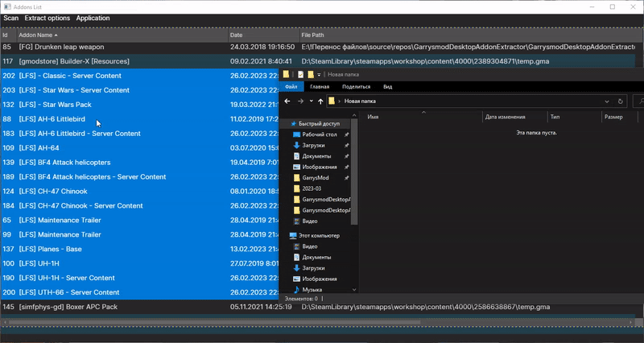Select [LFS] UTH-66 - Server Content row
Image resolution: width=644 pixels, height=343 pixels.
click(139, 292)
